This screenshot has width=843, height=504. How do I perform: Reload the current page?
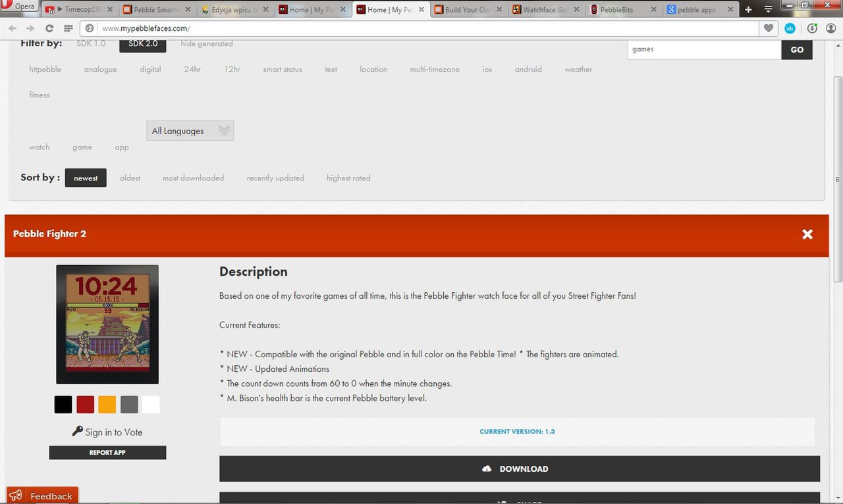(49, 28)
